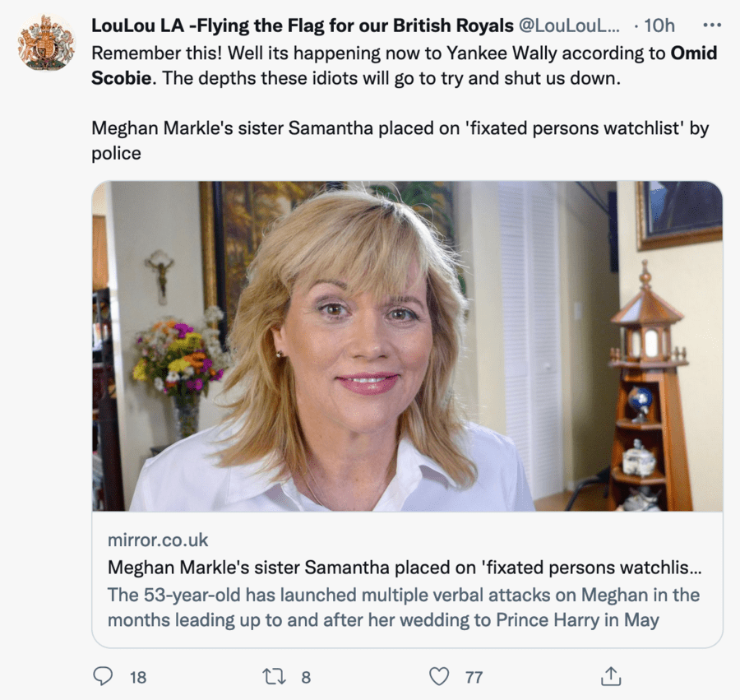Open the 'fixated persons watchlis…' card headline

pos(405,568)
